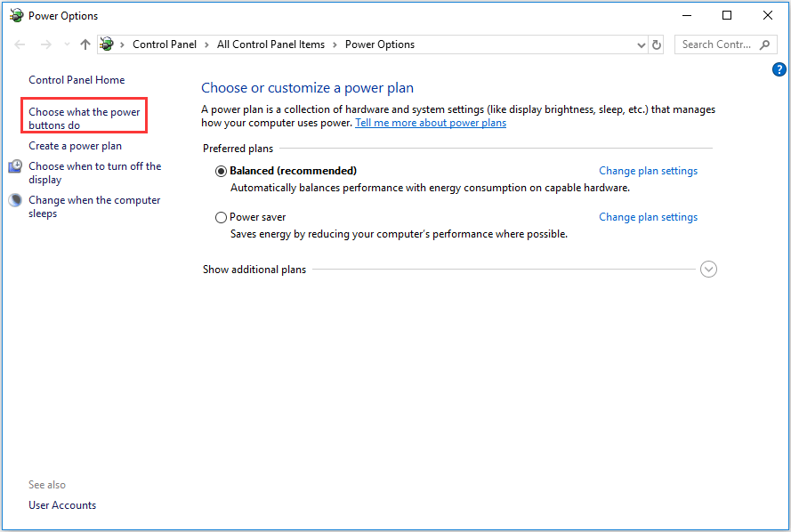Click the Refresh button in address bar
The image size is (791, 532).
[x=657, y=44]
